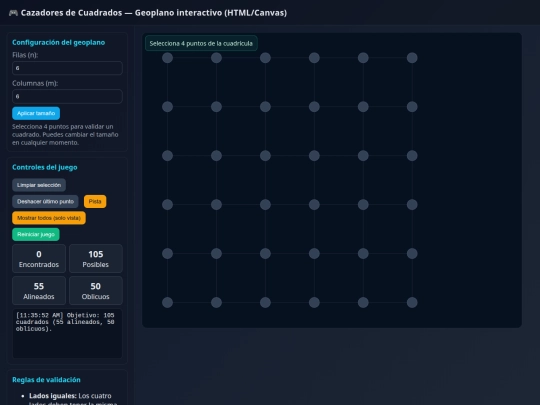Image resolution: width=540 pixels, height=405 pixels.
Task: Click the Filas (n) input field
Action: (67, 68)
